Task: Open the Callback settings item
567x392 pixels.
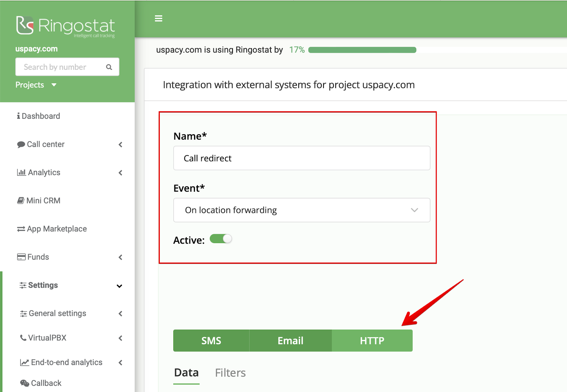Action: pos(41,383)
